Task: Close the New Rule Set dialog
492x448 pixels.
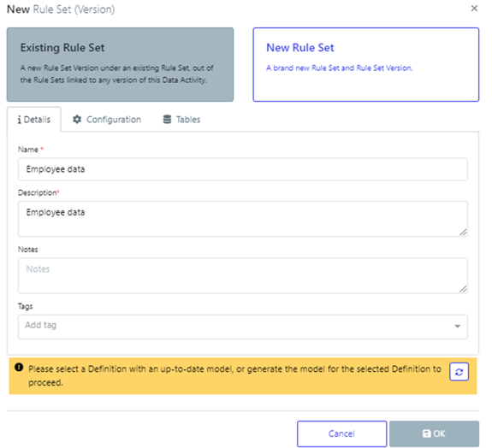Action: coord(474,9)
